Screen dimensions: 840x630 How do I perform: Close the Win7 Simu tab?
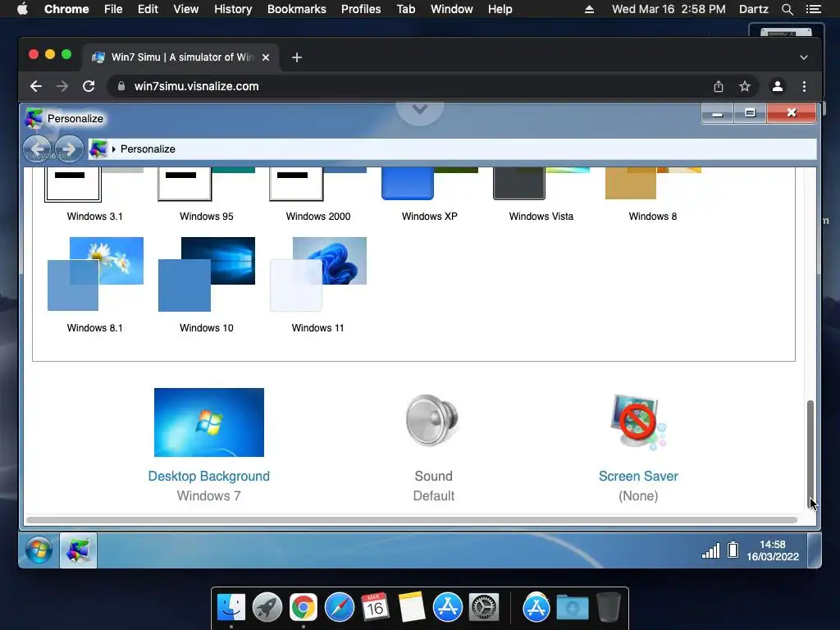point(266,57)
